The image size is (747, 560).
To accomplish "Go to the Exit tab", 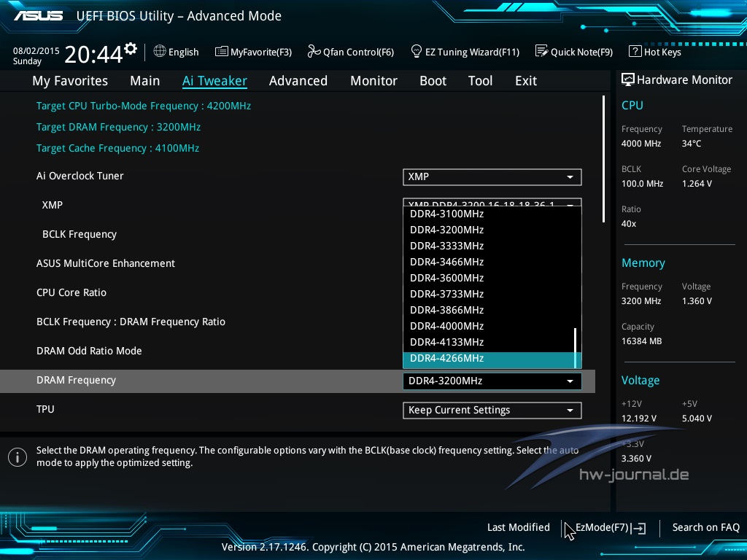I will 526,81.
